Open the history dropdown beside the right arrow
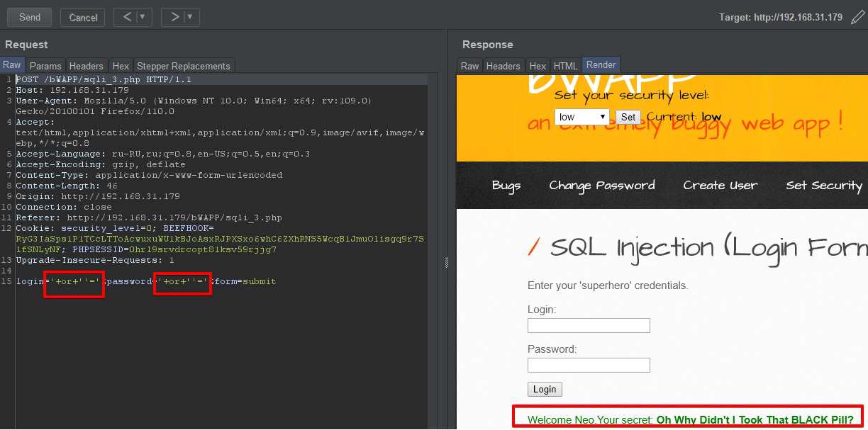Viewport: 868px width, 430px height. tap(191, 17)
